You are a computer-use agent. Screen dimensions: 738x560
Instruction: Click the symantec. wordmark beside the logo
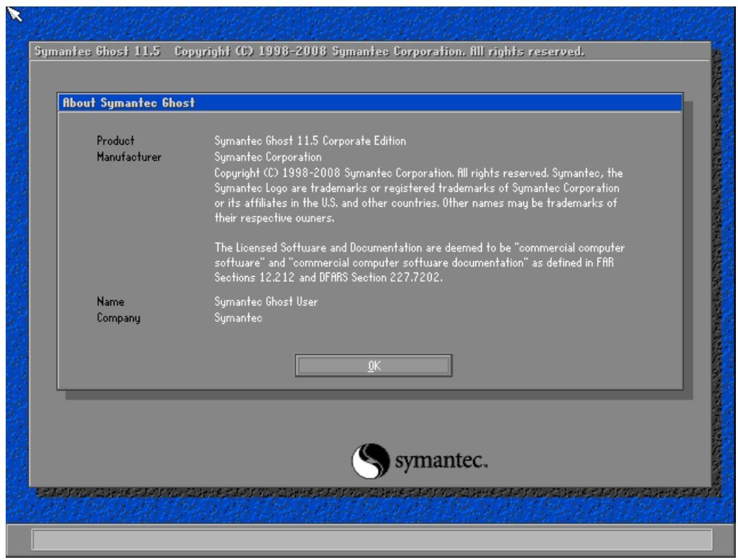point(442,461)
